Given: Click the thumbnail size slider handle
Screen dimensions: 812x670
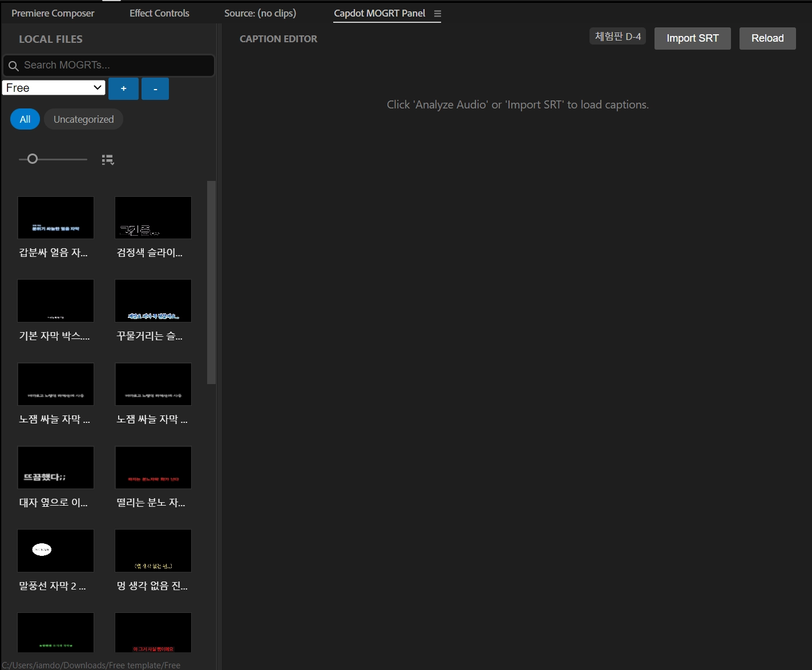Looking at the screenshot, I should coord(33,159).
